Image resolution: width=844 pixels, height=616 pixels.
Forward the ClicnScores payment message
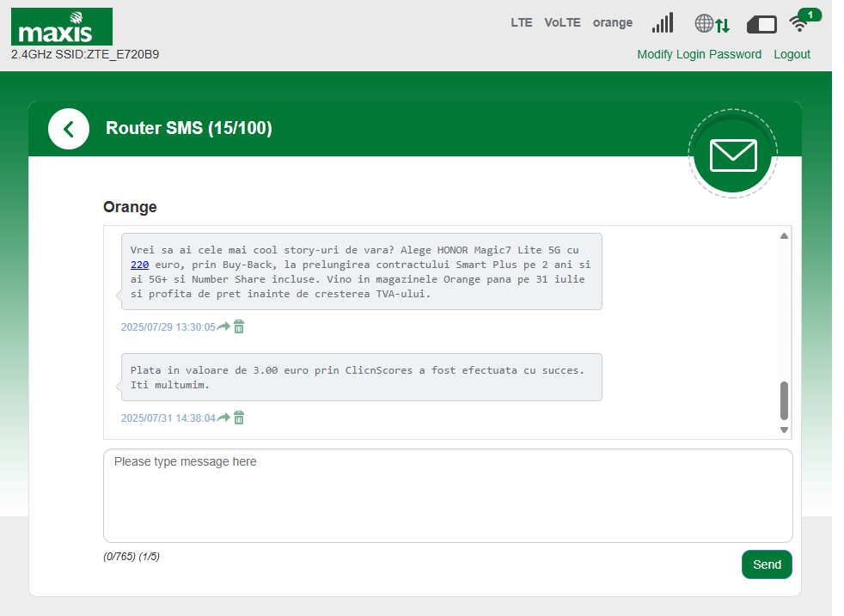coord(223,418)
